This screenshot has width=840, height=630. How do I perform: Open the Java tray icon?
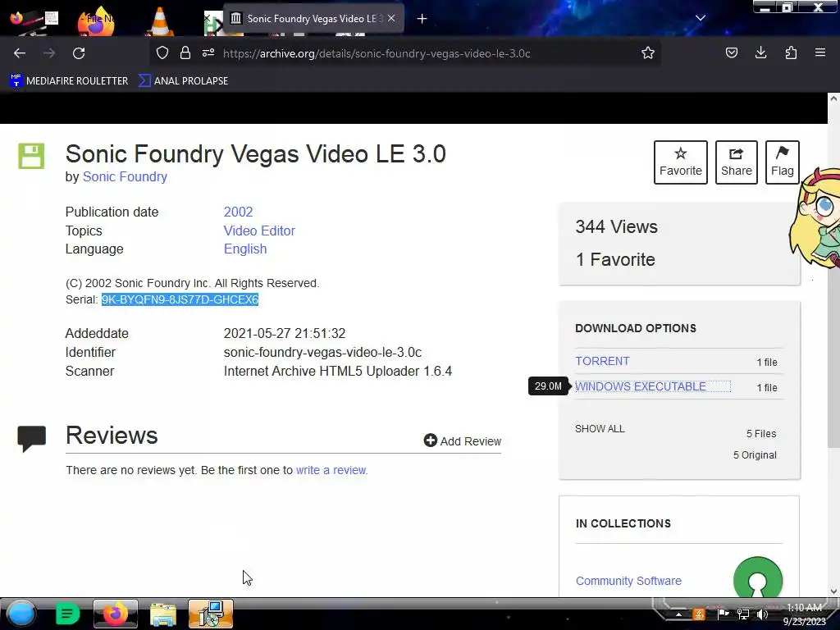click(699, 614)
